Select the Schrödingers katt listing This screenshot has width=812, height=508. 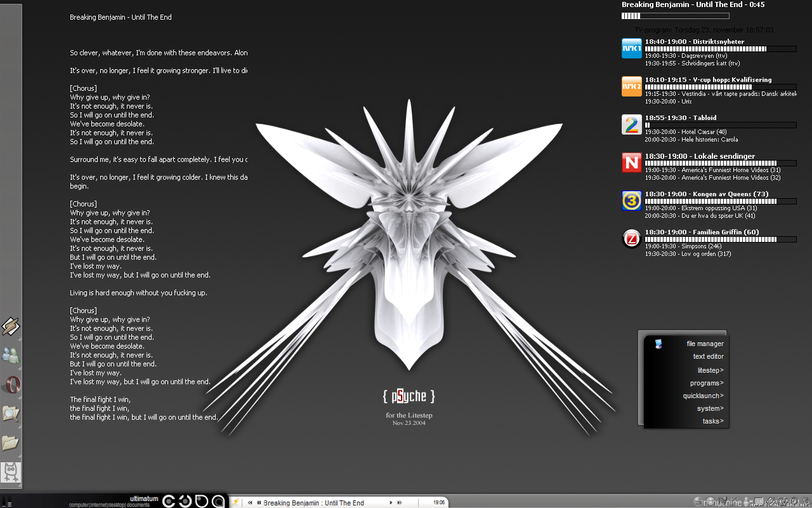(692, 63)
